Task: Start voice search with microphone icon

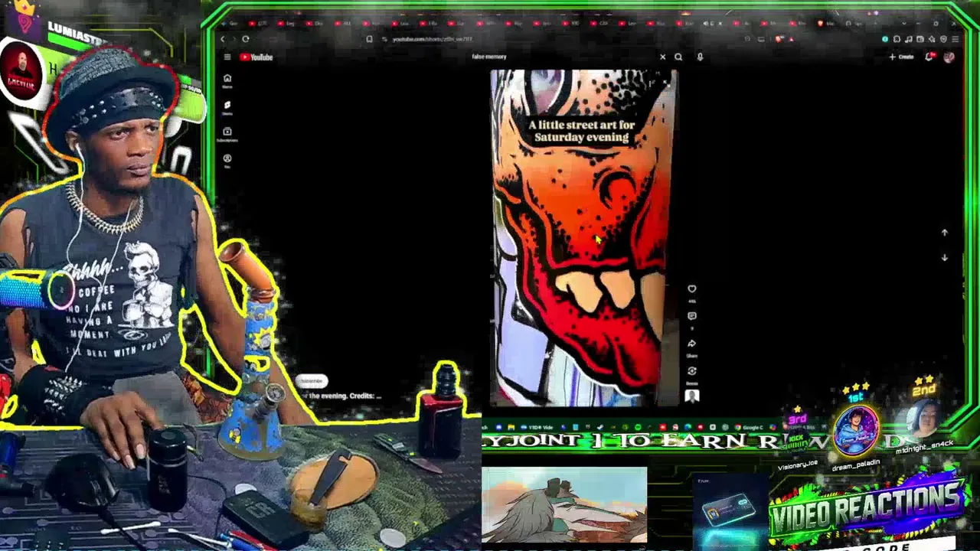Action: click(700, 57)
